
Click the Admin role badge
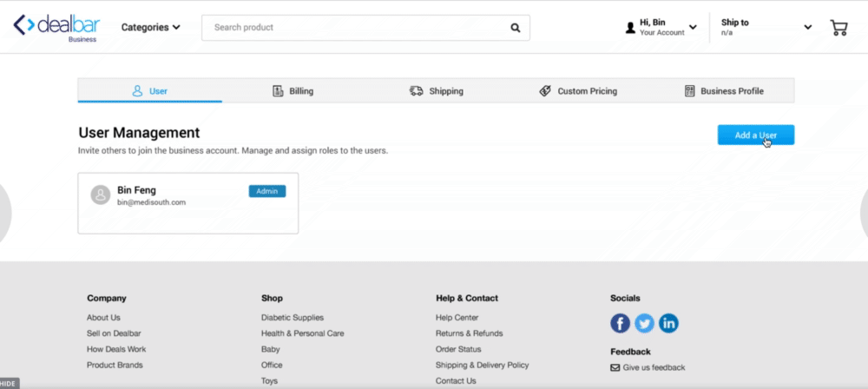pos(267,191)
